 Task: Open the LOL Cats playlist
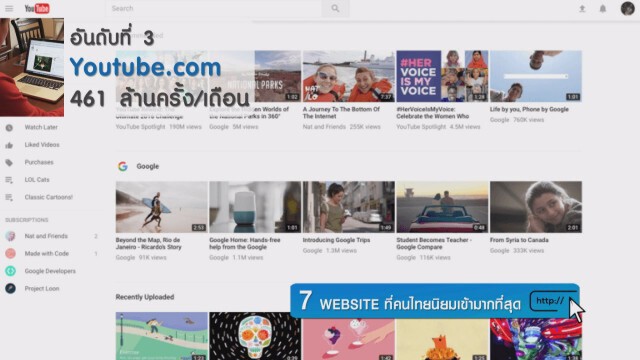tap(37, 180)
